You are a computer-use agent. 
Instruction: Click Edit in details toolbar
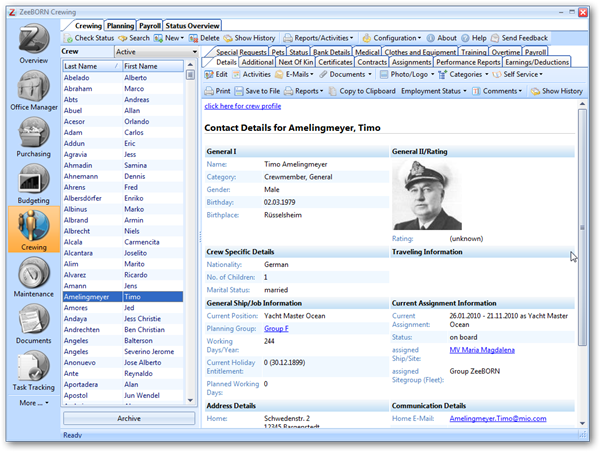point(216,74)
